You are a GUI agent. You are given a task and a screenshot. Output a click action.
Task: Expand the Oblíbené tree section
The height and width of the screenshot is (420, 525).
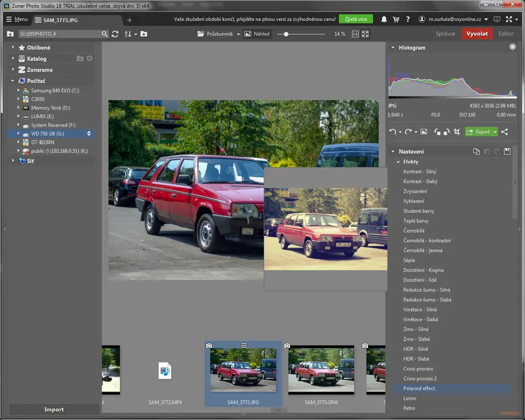(13, 48)
